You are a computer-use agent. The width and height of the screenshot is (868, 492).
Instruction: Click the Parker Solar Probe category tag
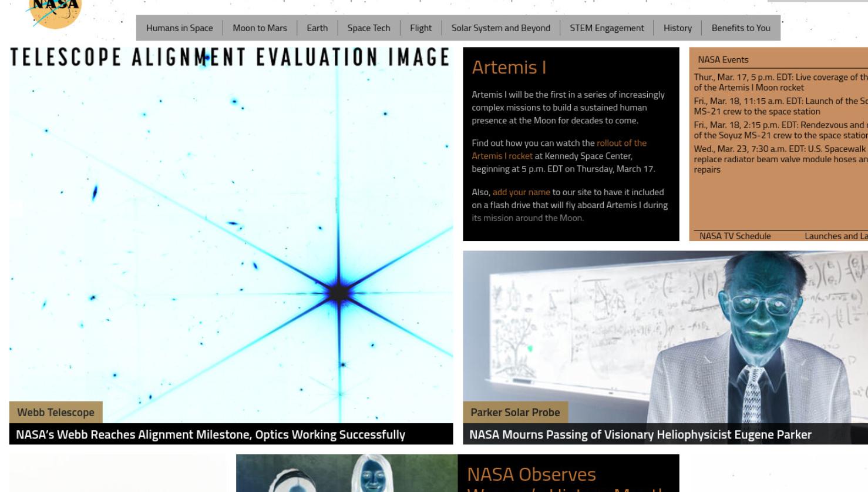(515, 412)
